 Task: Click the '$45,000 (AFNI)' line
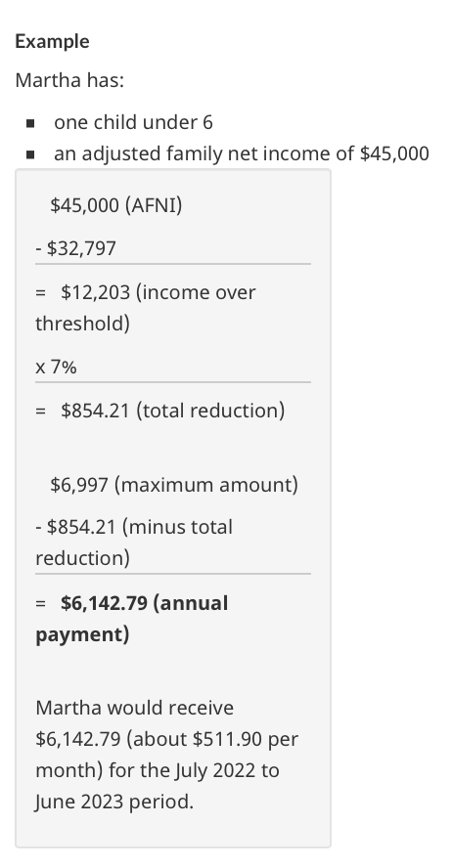116,205
